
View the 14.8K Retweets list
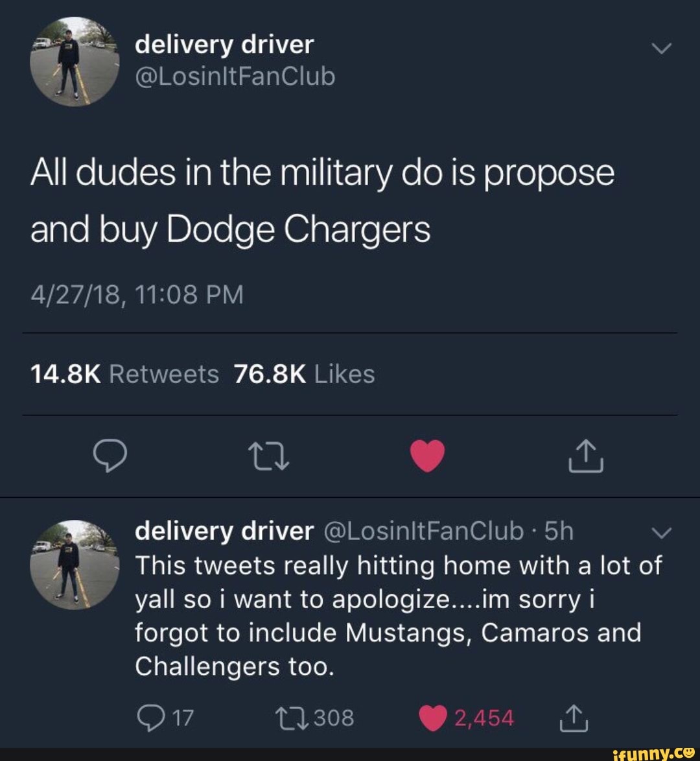(x=124, y=374)
